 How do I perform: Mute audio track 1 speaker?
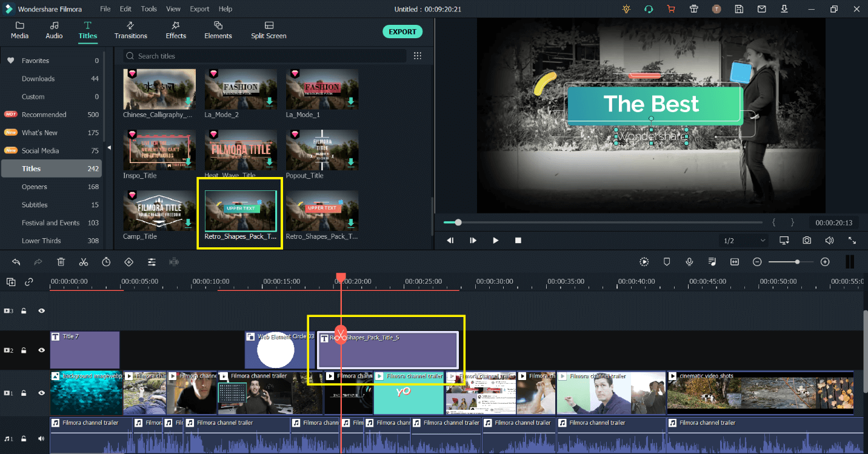(41, 438)
